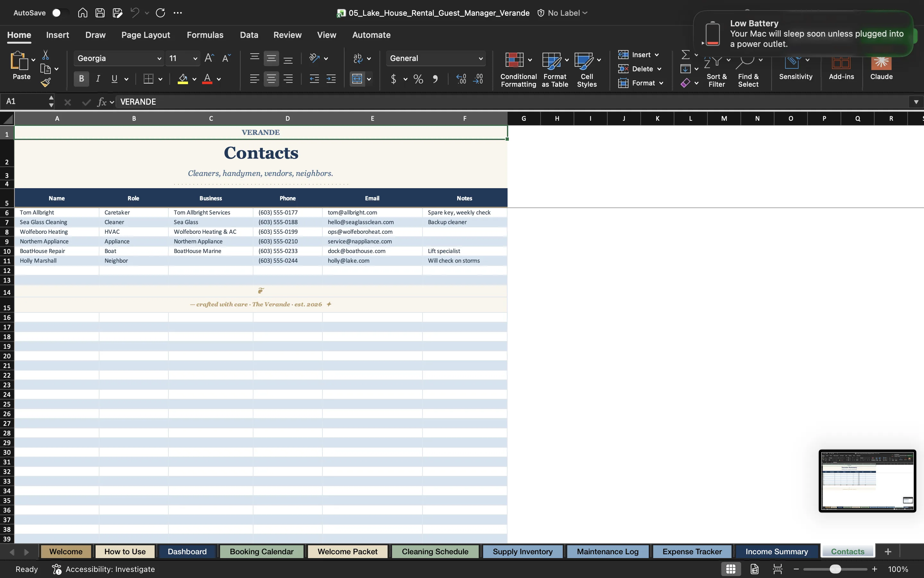Click the zoom slider handle
The image size is (924, 578).
(835, 569)
